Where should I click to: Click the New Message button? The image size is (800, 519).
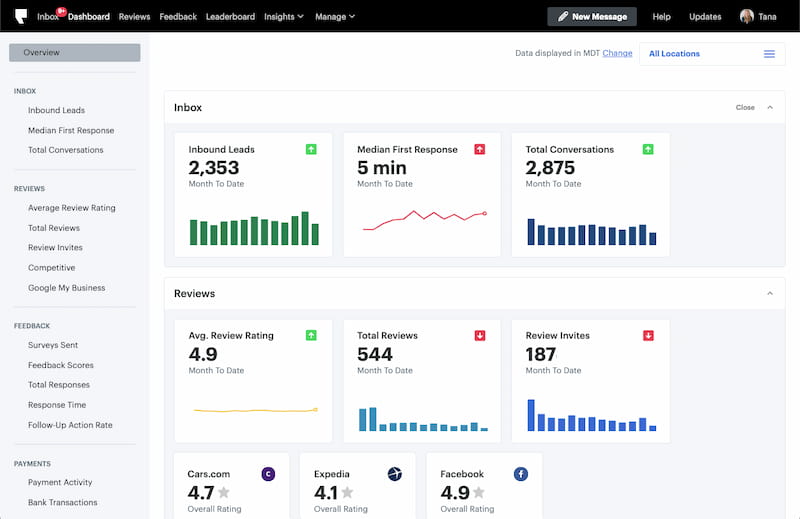[592, 16]
